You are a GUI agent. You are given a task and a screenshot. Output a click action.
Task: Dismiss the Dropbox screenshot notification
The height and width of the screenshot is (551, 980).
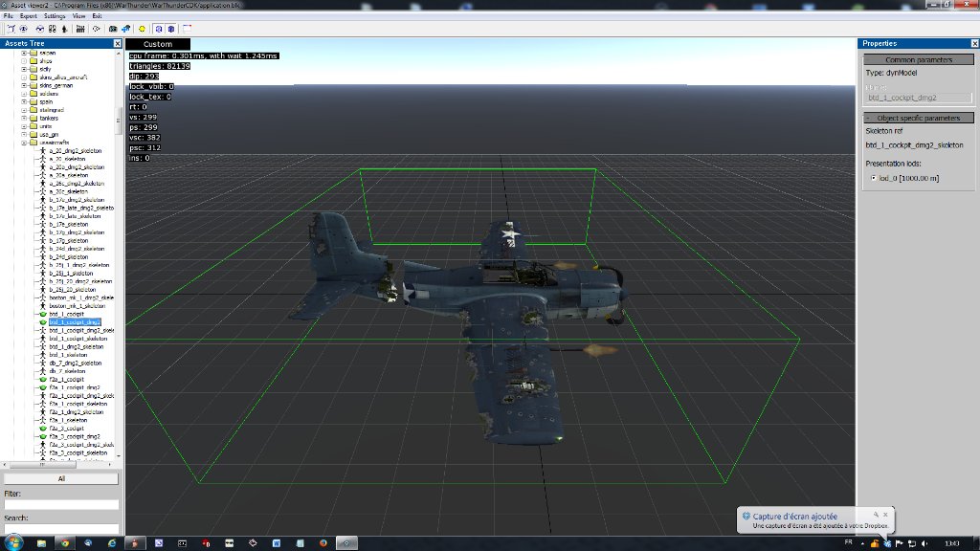point(885,515)
